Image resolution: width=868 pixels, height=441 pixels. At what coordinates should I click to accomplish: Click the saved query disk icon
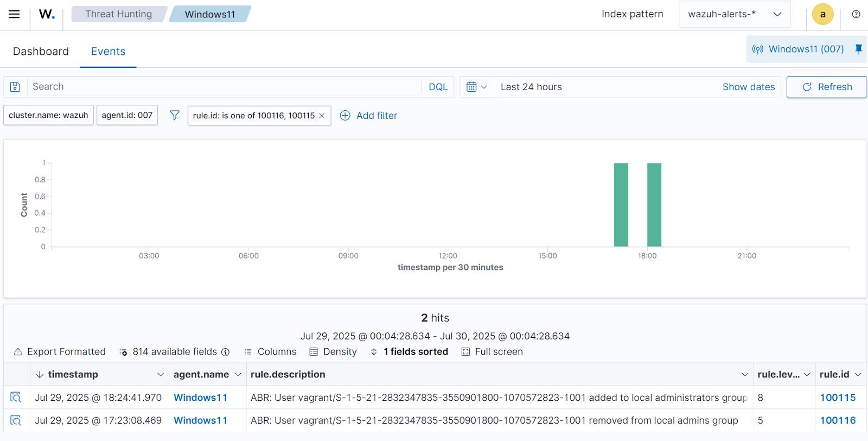click(x=15, y=87)
